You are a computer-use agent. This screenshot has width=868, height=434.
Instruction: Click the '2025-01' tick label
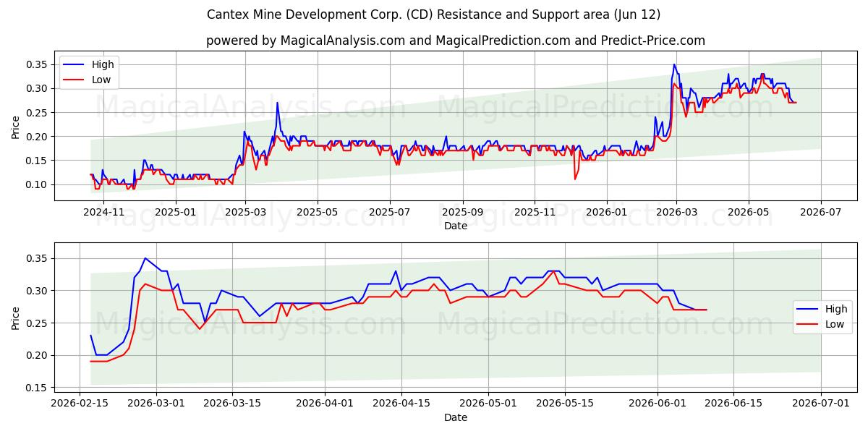[175, 212]
